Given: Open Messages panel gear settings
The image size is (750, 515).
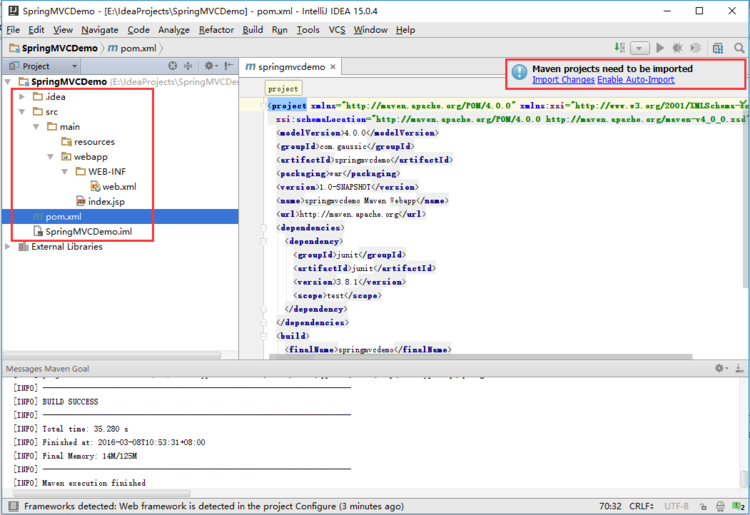Looking at the screenshot, I should coord(721,368).
